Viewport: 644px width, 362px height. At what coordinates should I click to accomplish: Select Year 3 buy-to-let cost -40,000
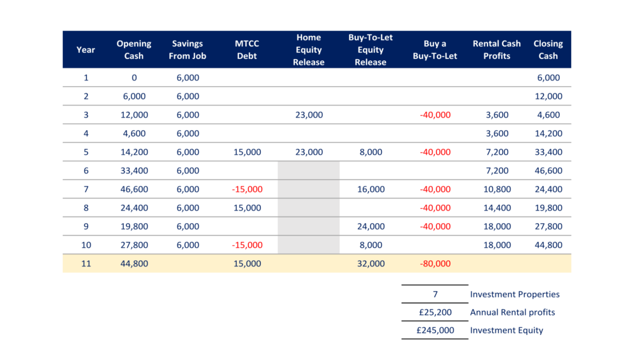pos(435,115)
